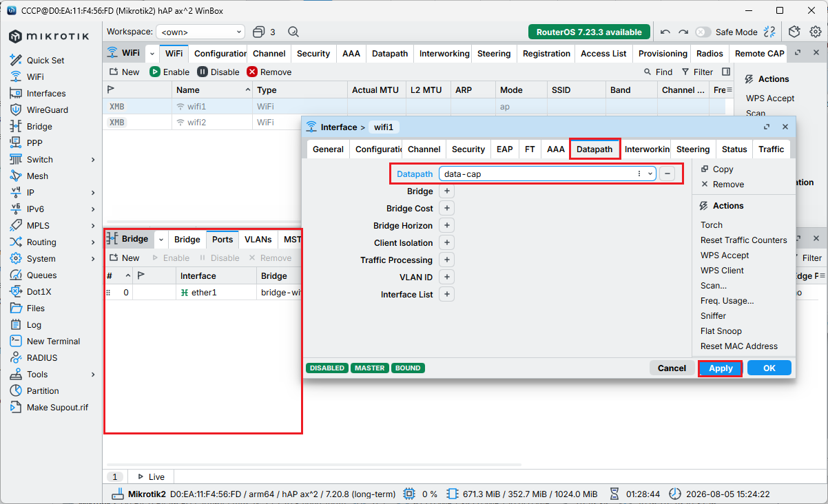Open VLANs tab in Bridge window

point(258,240)
